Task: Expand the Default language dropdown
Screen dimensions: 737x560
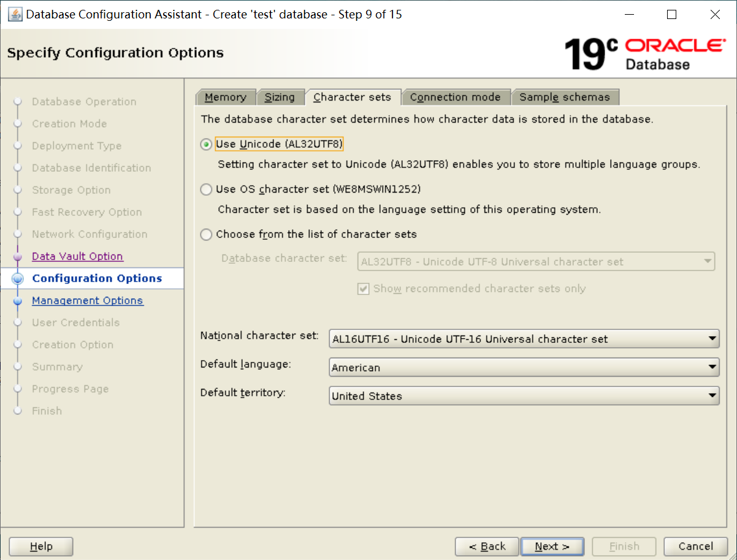Action: pos(524,367)
